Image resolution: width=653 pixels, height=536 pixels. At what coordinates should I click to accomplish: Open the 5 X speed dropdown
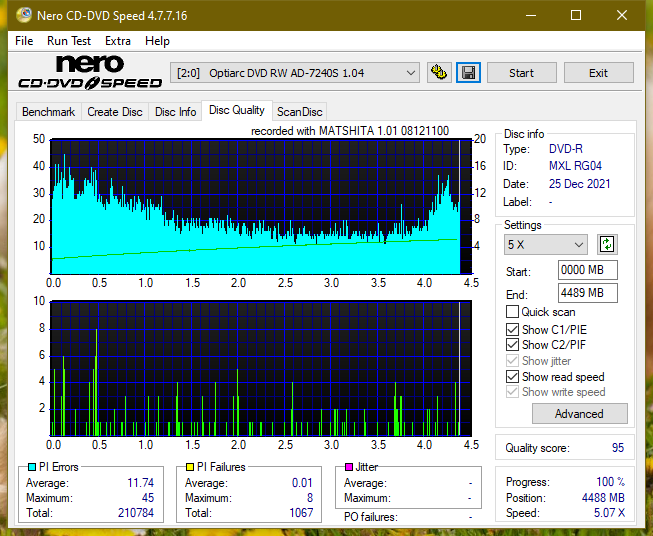(545, 244)
